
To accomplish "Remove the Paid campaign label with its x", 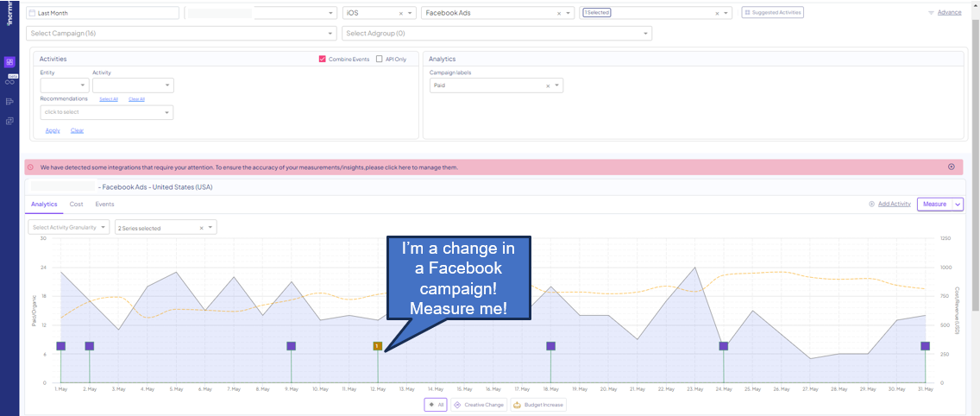I will coord(548,85).
